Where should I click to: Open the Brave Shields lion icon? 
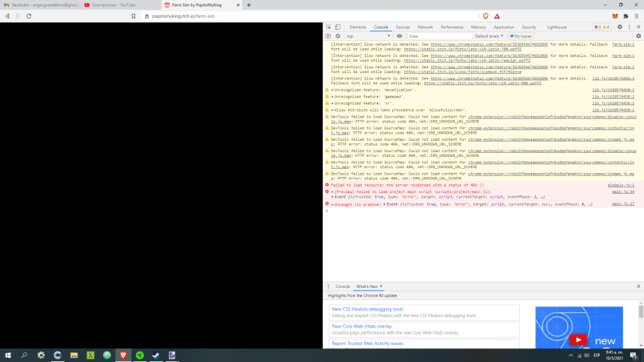click(x=485, y=16)
